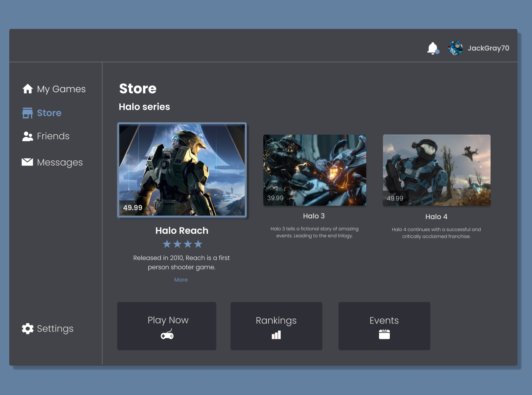
Task: Click the Play Now button
Action: 167,326
